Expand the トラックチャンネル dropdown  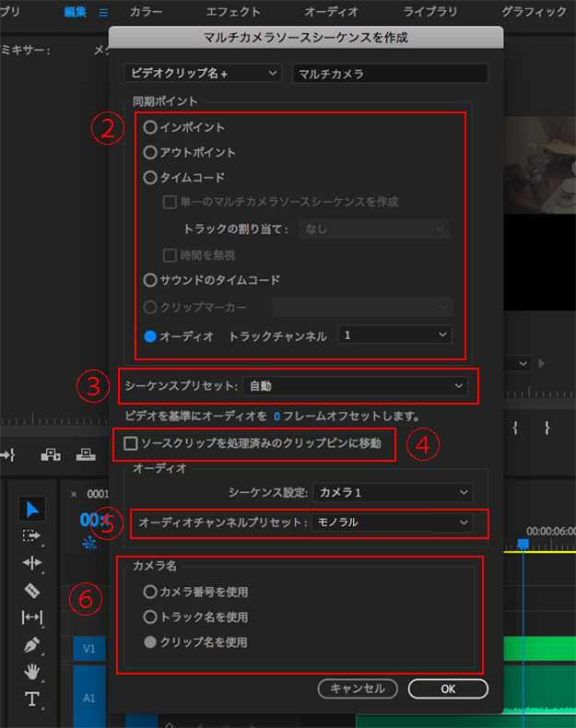point(395,335)
